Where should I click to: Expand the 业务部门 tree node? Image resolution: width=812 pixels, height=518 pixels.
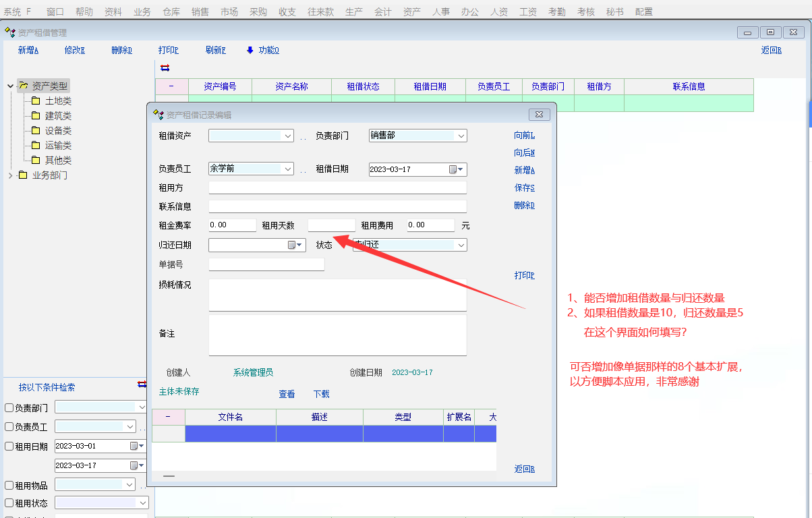[10, 175]
